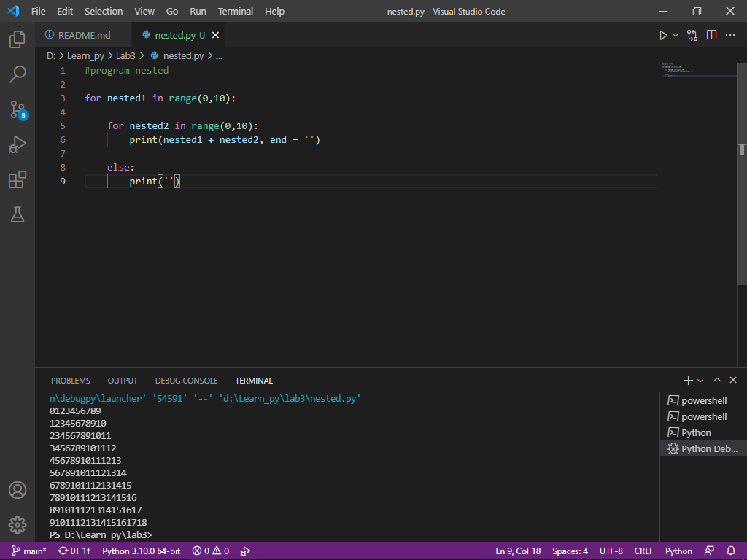Synchronize changes (0↓ 1↑) in the status bar

tap(74, 551)
